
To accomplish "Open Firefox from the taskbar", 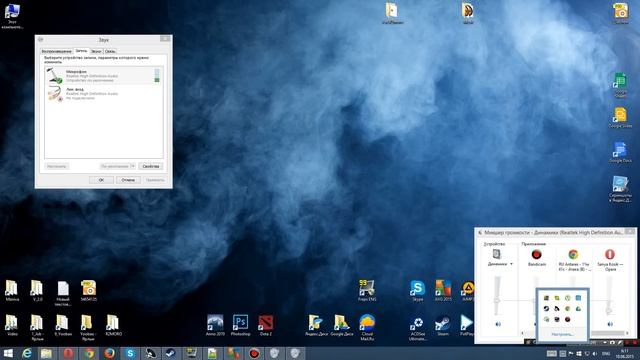I will 109,353.
